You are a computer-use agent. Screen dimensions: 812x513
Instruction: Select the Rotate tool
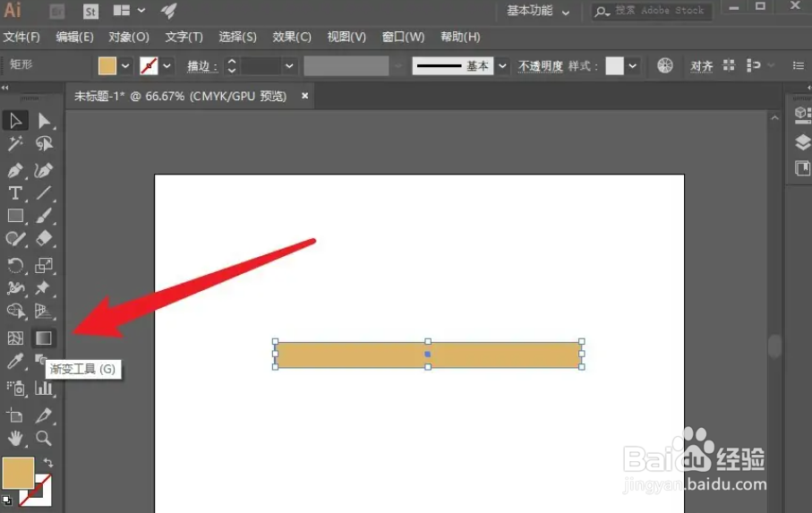point(15,266)
